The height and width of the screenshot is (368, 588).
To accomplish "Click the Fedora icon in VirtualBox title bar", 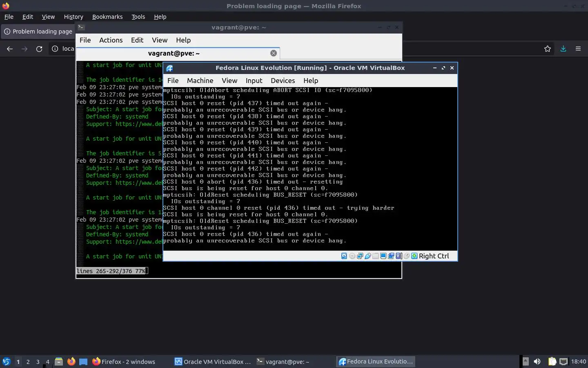I will pos(169,68).
